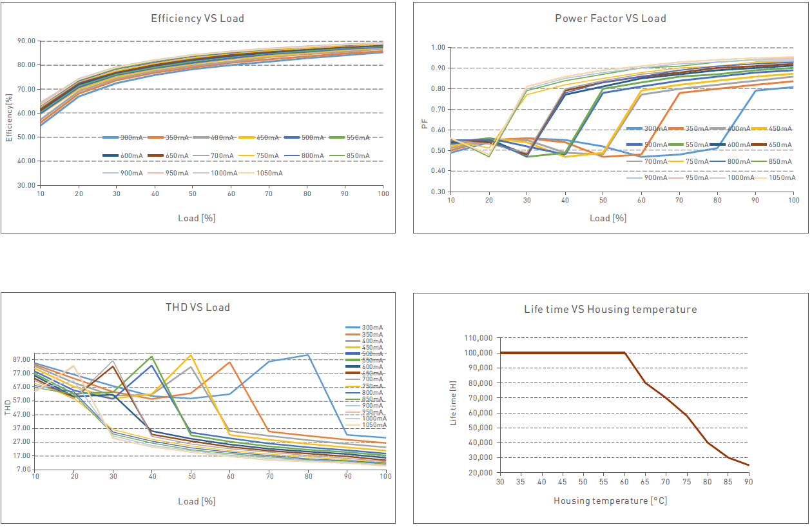Click 350mA legend entry in Power Factor chart
Viewport: 812px width, 527px height.
(x=697, y=129)
